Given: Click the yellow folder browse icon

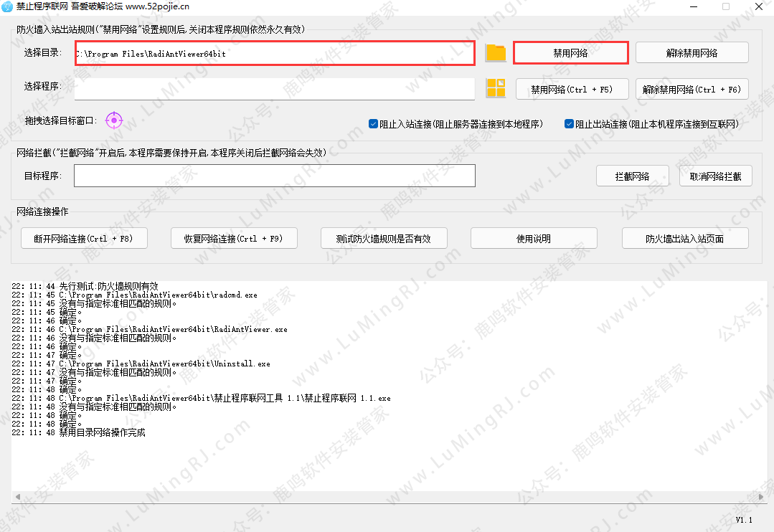Looking at the screenshot, I should 496,53.
